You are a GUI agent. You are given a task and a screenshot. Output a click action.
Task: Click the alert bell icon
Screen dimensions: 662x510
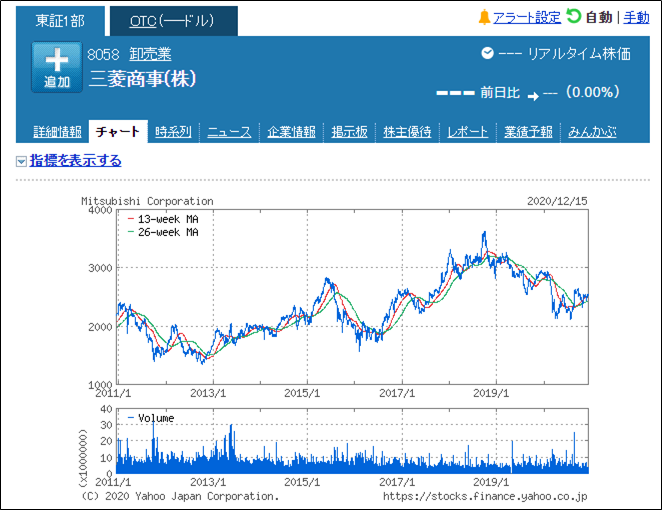pos(484,18)
